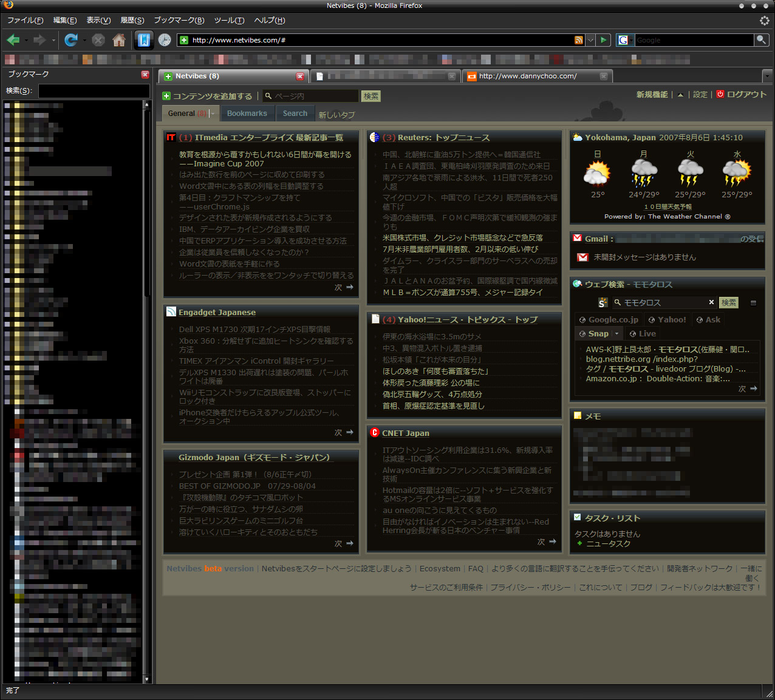Screen dimensions: 775x700
Task: Open the 編集 menu
Action: [65, 20]
